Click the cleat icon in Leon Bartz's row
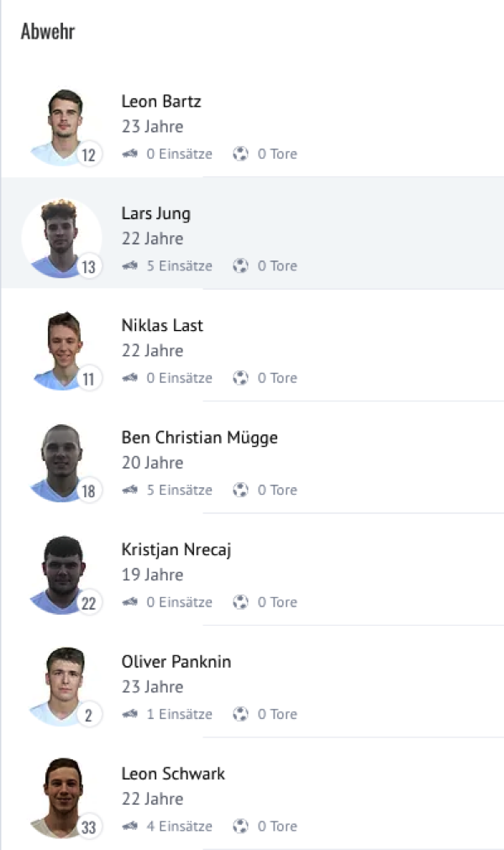This screenshot has height=850, width=504. point(129,154)
